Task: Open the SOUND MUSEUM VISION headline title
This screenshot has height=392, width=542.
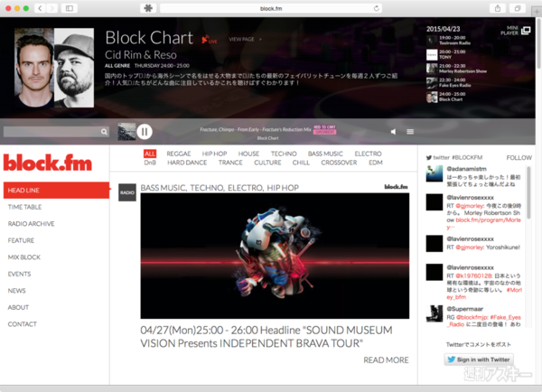Action: pos(266,337)
